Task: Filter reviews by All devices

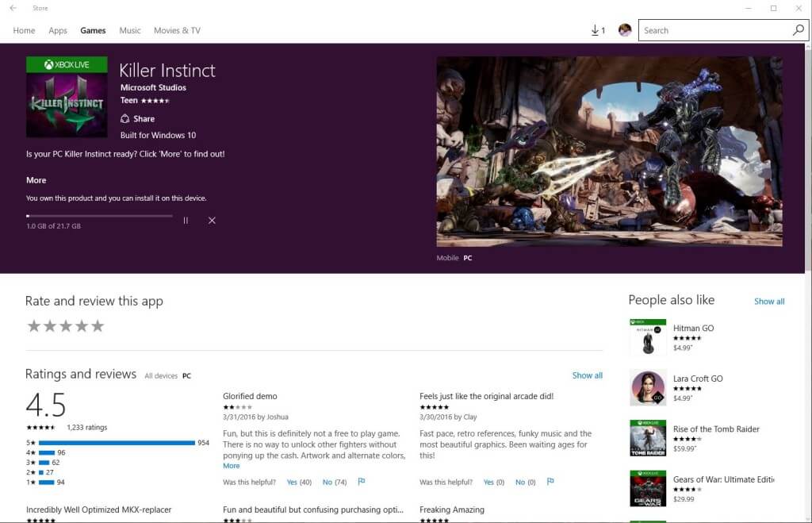Action: (x=161, y=376)
